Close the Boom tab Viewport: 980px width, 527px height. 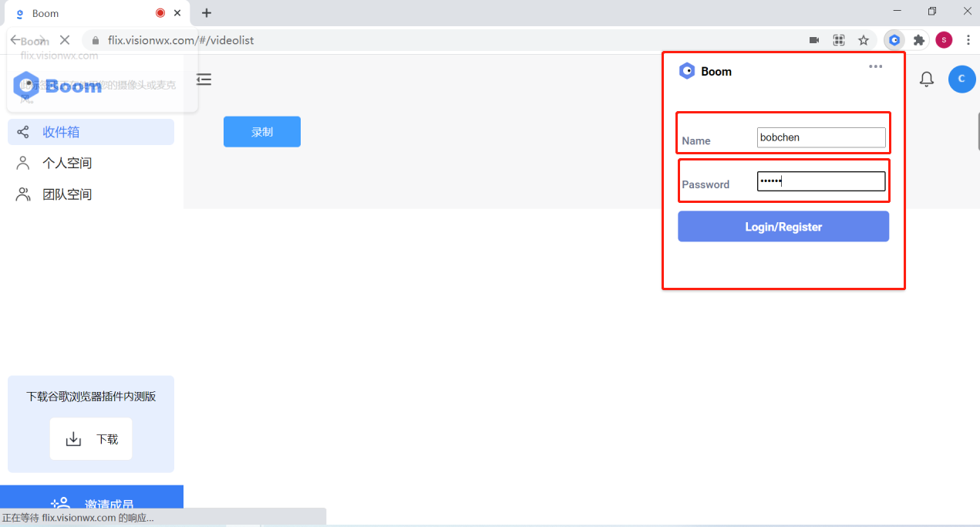[x=178, y=13]
